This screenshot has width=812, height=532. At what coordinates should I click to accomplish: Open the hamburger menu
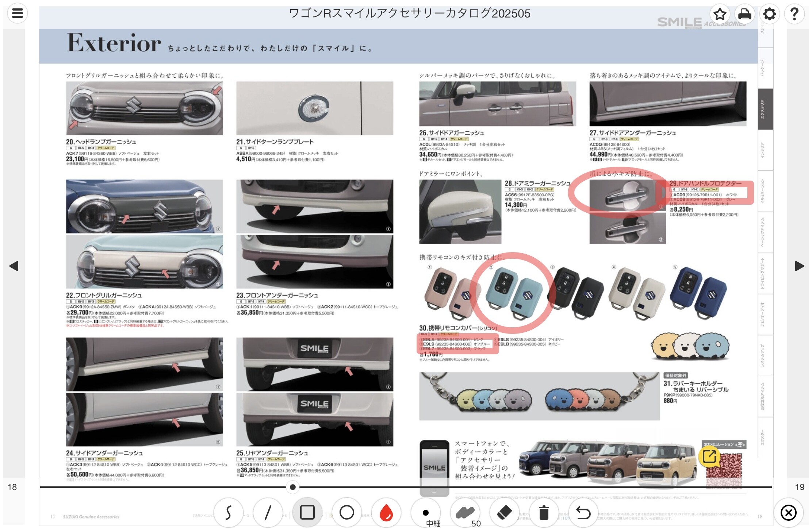click(x=18, y=14)
